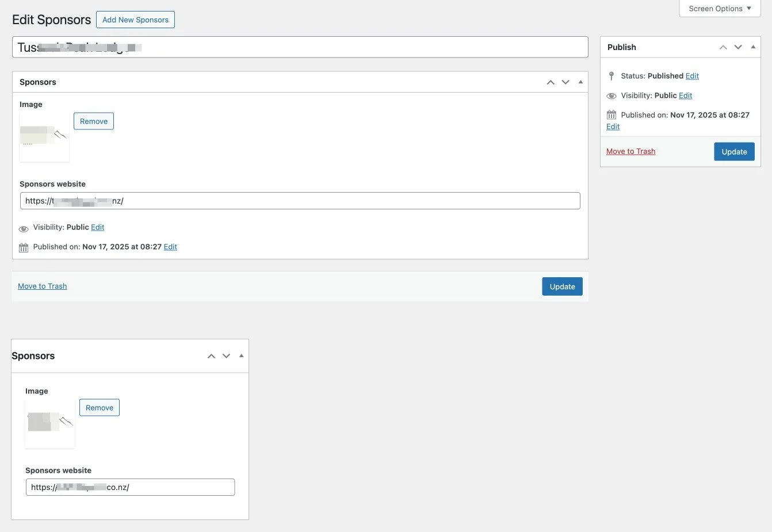Collapse the top Sponsors panel

tap(580, 82)
